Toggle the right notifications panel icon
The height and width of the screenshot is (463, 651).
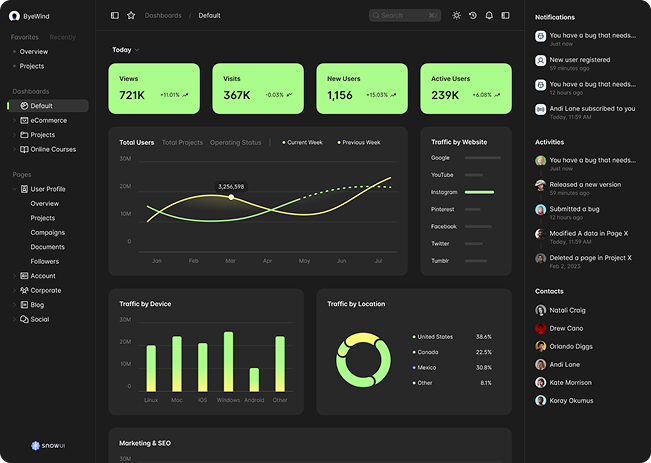pos(505,16)
